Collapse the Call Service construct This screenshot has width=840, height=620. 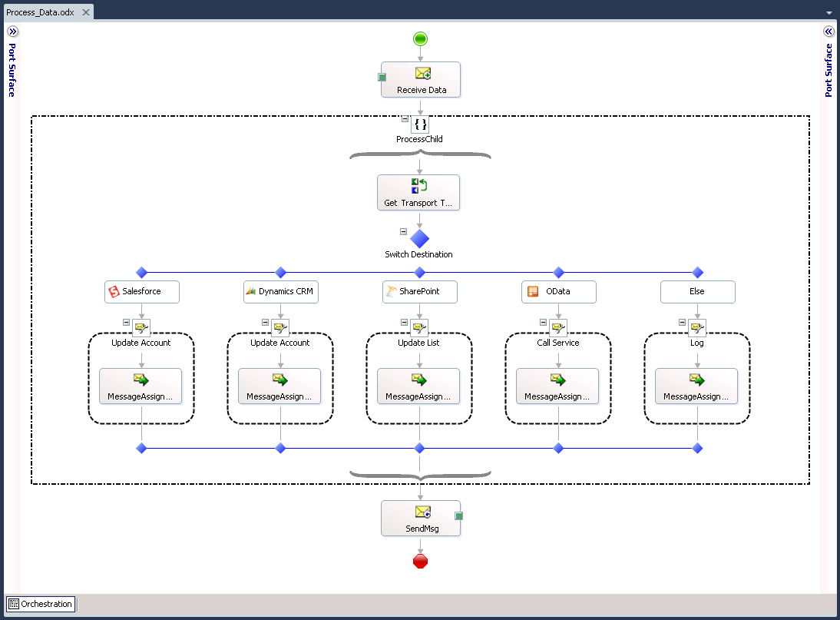543,322
